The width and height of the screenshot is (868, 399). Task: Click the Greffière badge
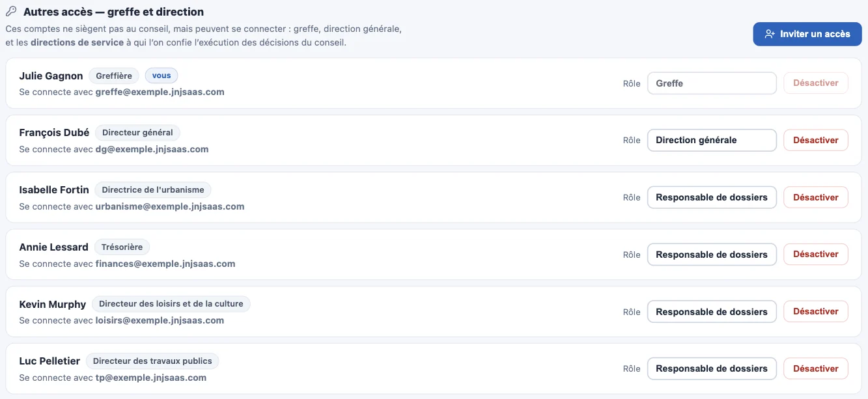tap(114, 76)
